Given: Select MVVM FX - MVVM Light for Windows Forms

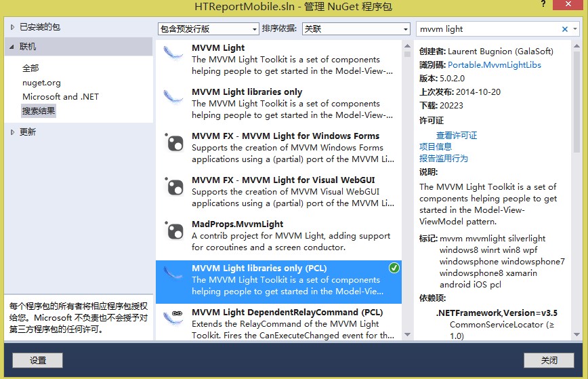Looking at the screenshot, I should (x=285, y=136).
